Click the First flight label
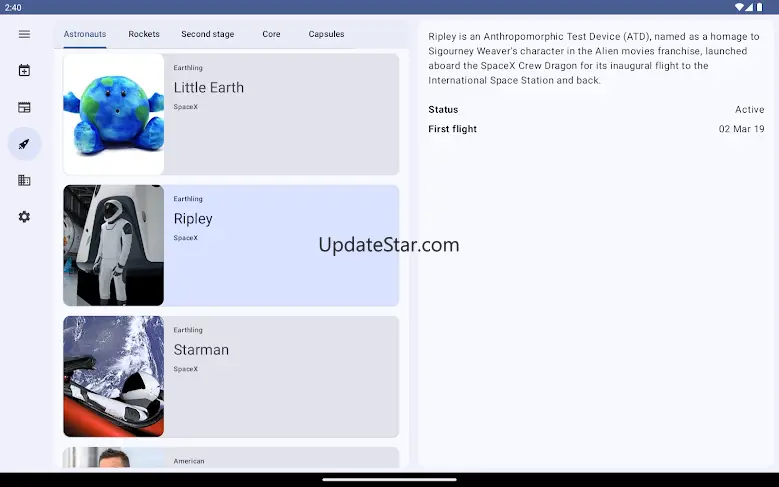This screenshot has height=487, width=779. click(x=453, y=129)
